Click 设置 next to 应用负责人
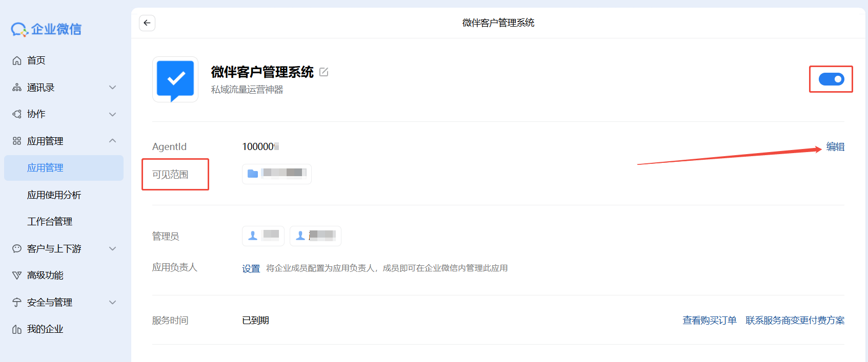This screenshot has width=868, height=362. [251, 268]
